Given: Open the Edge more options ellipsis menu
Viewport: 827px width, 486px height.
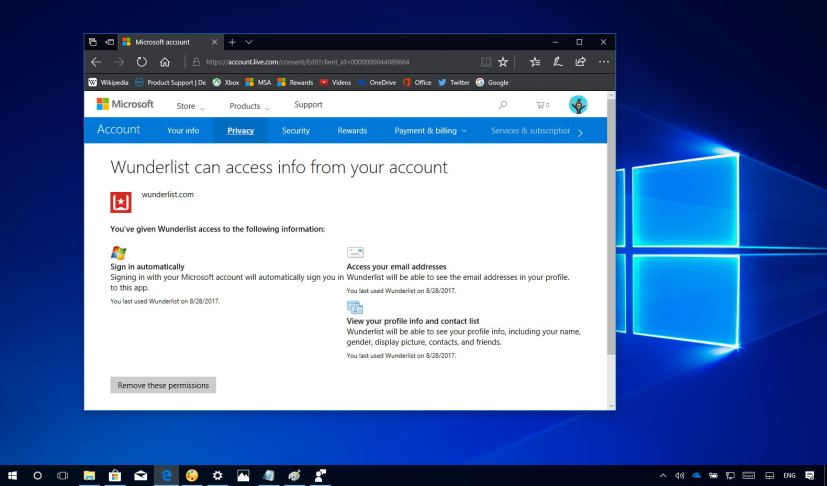Looking at the screenshot, I should (x=604, y=62).
